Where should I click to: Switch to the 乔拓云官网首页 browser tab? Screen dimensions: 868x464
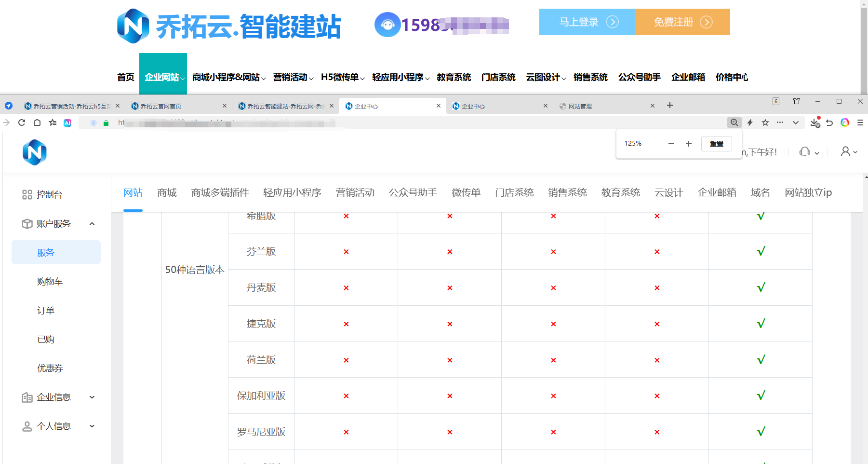(178, 106)
